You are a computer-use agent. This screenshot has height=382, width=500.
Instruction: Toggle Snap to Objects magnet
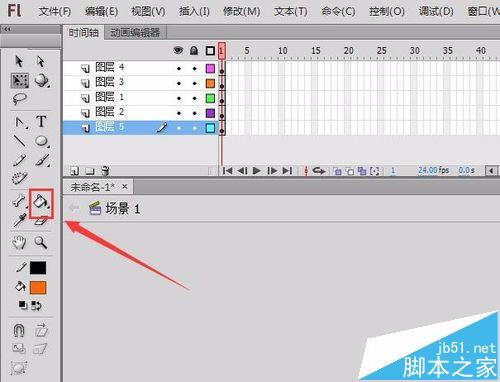[19, 330]
